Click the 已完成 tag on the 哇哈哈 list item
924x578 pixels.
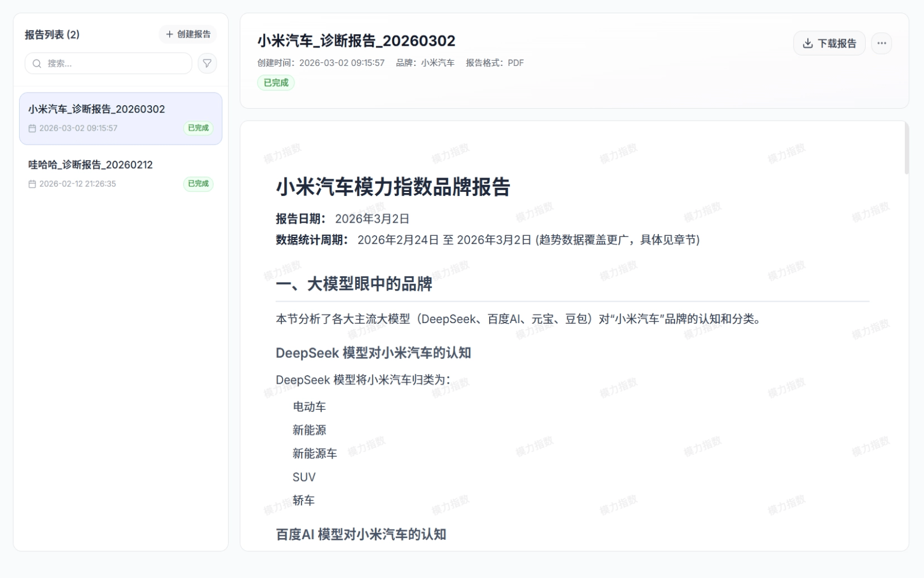click(x=198, y=184)
